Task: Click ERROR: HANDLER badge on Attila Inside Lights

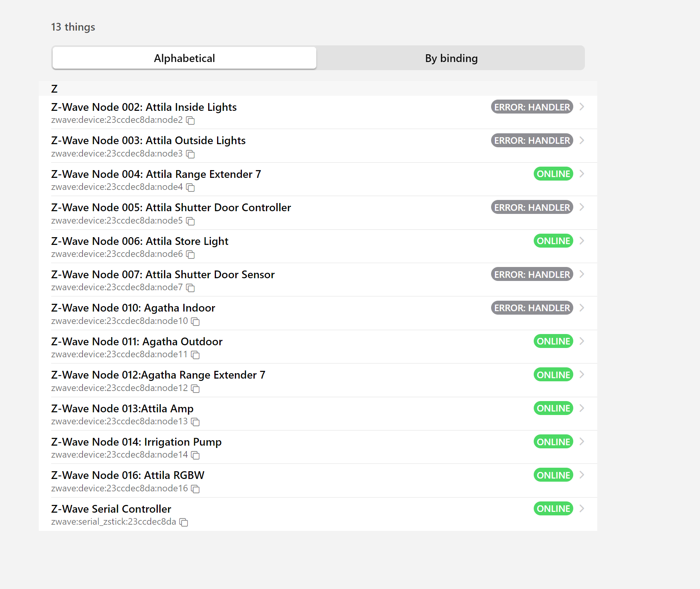Action: (532, 107)
